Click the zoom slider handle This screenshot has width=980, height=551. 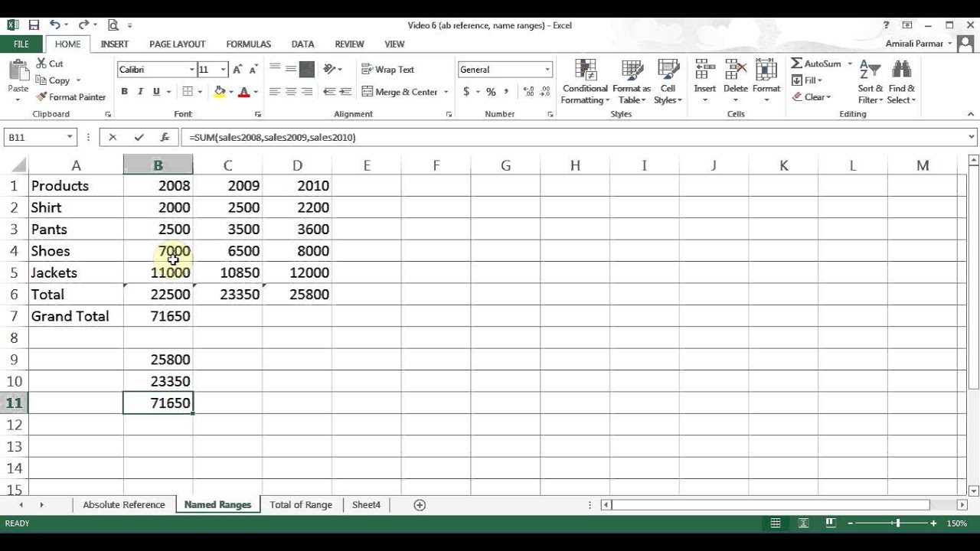[x=897, y=523]
